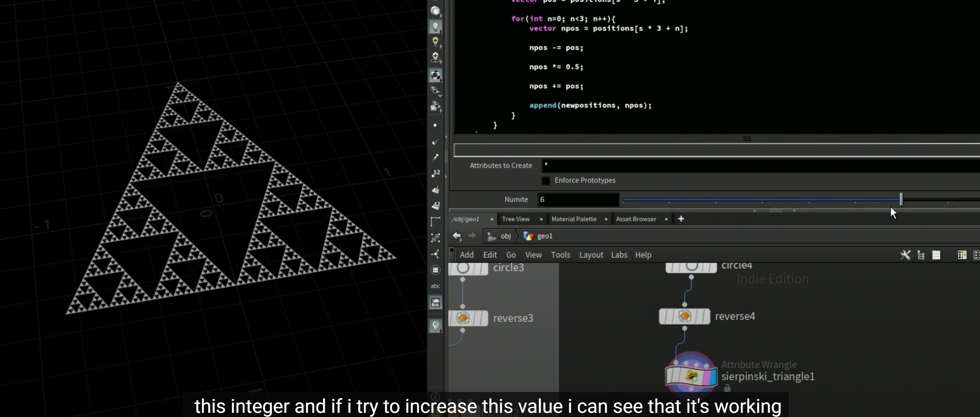Expand the geo1 path dropdown
The width and height of the screenshot is (980, 417).
point(538,236)
